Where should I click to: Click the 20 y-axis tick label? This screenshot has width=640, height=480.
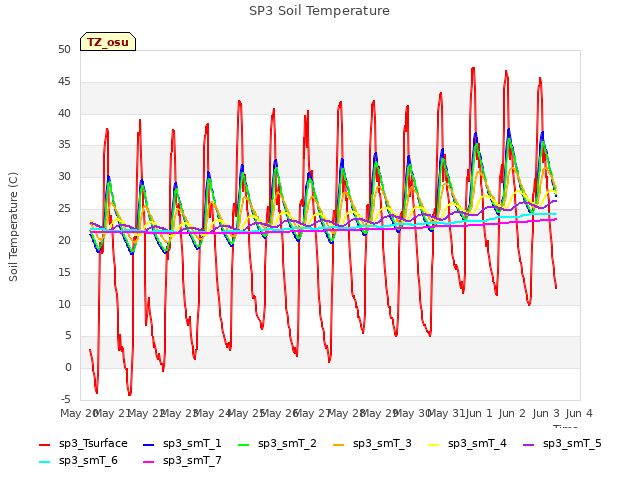[64, 240]
